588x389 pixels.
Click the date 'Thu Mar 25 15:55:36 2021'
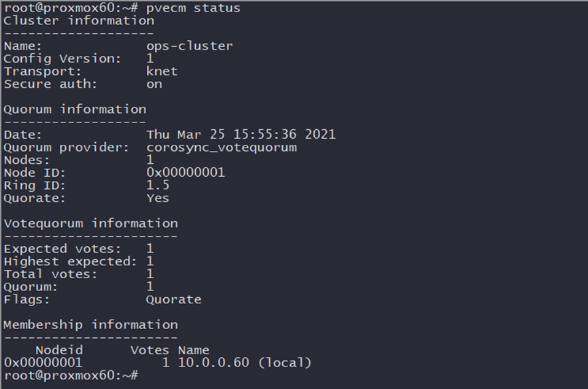pyautogui.click(x=241, y=135)
